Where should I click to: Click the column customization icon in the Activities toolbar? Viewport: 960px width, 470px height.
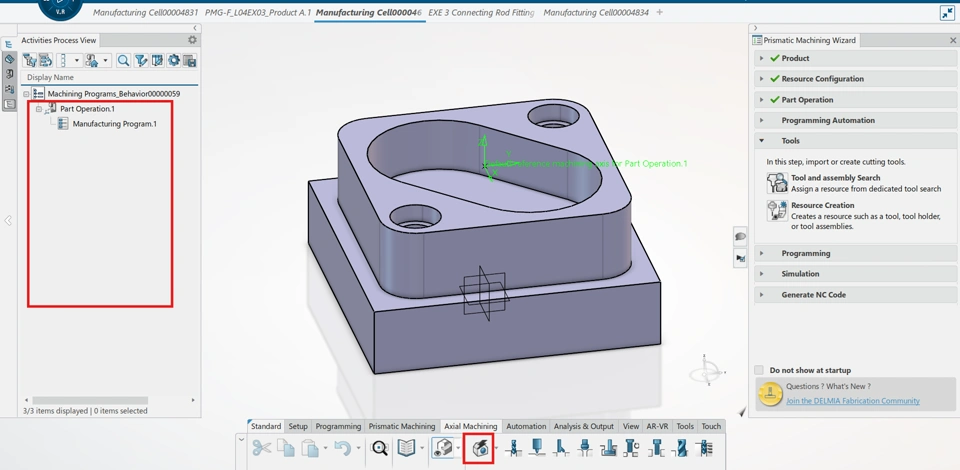point(157,60)
